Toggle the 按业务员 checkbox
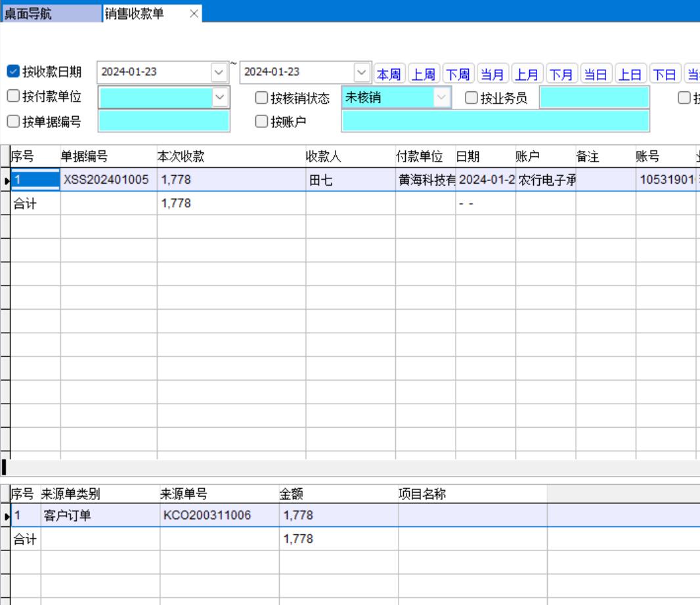Screen dimensions: 700x605 471,98
